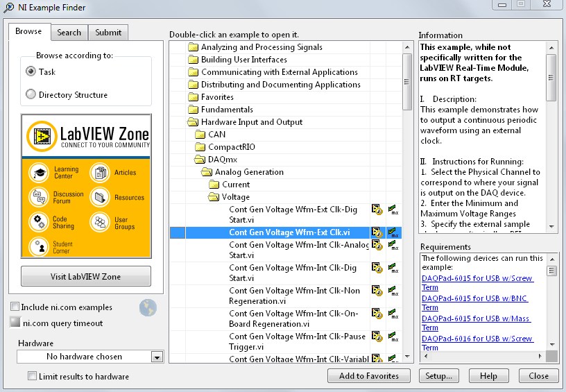
Task: Open DAQPad-6015 for USB w/BNC Term link
Action: 477,302
